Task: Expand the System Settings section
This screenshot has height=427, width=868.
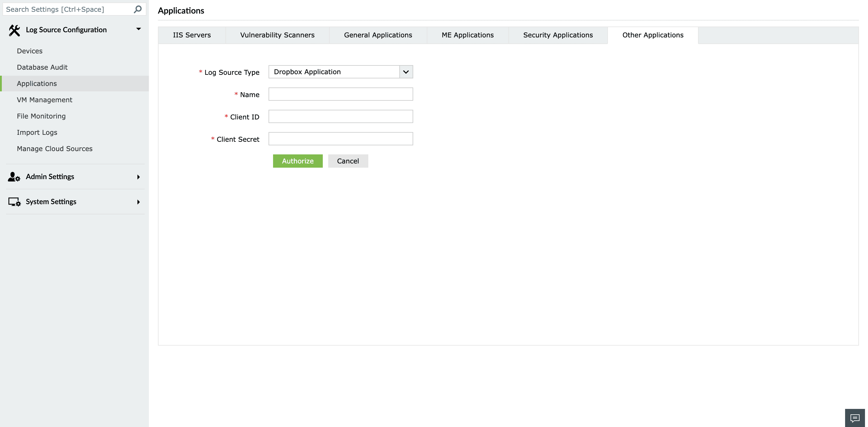Action: click(138, 202)
